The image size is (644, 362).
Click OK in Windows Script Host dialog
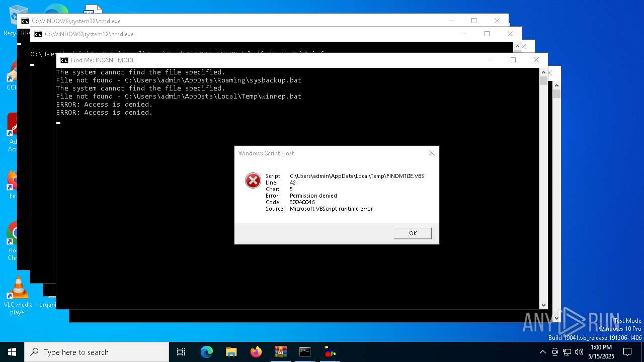(413, 233)
